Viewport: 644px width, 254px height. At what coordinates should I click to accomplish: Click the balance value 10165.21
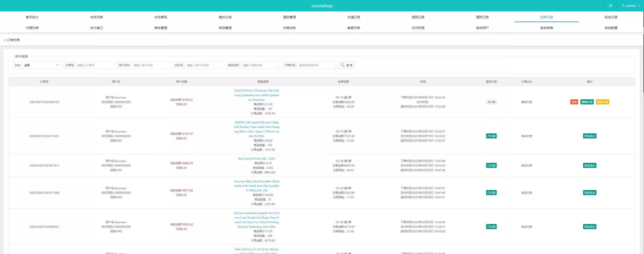coord(187,100)
